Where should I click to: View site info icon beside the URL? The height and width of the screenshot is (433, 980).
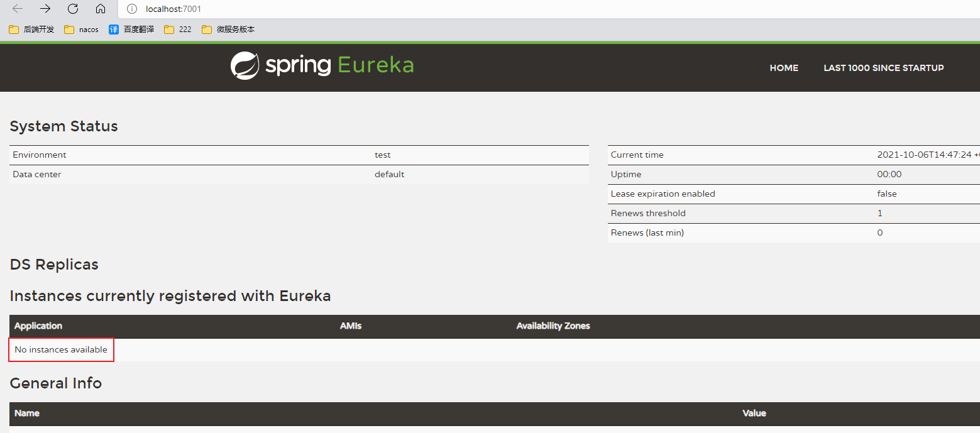131,9
